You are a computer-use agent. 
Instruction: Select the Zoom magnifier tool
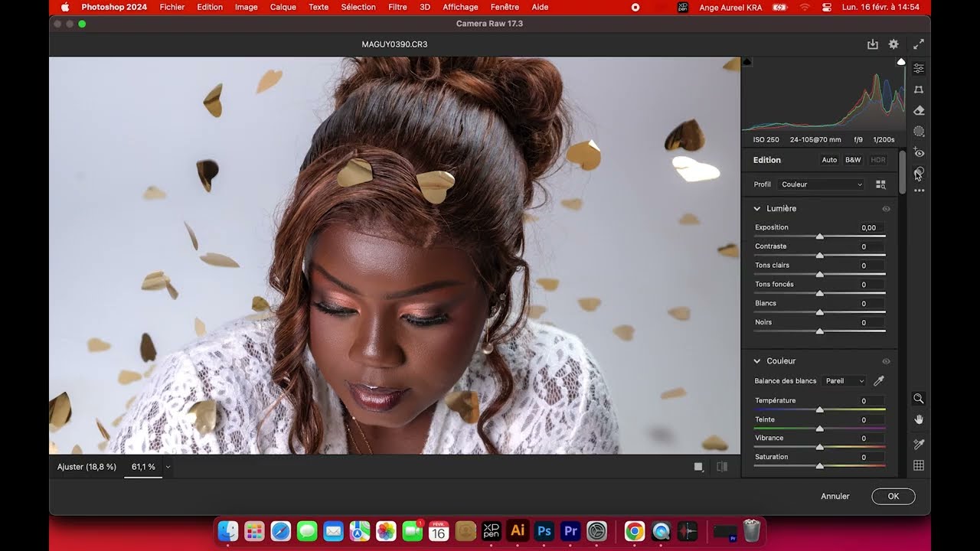[919, 399]
